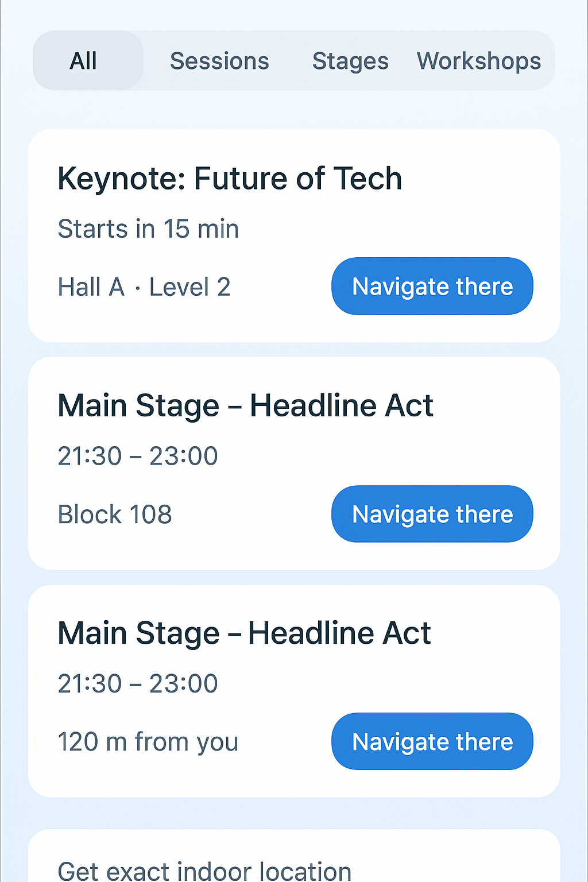This screenshot has width=588, height=882.
Task: Open the Main Stage title above Block 108
Action: 245,405
